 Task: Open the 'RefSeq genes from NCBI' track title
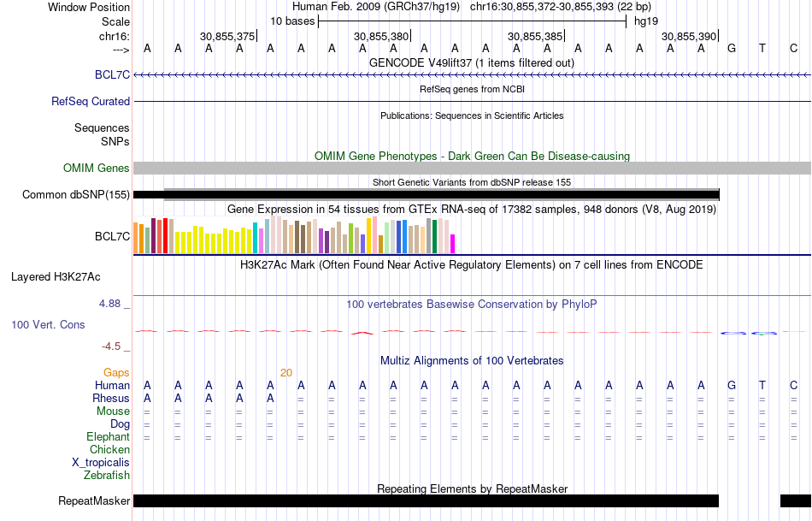472,89
